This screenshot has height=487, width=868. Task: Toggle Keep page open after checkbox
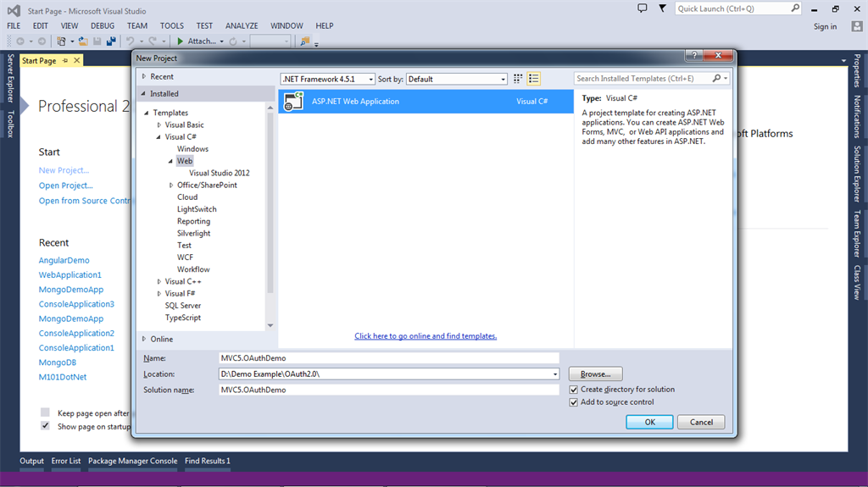46,412
